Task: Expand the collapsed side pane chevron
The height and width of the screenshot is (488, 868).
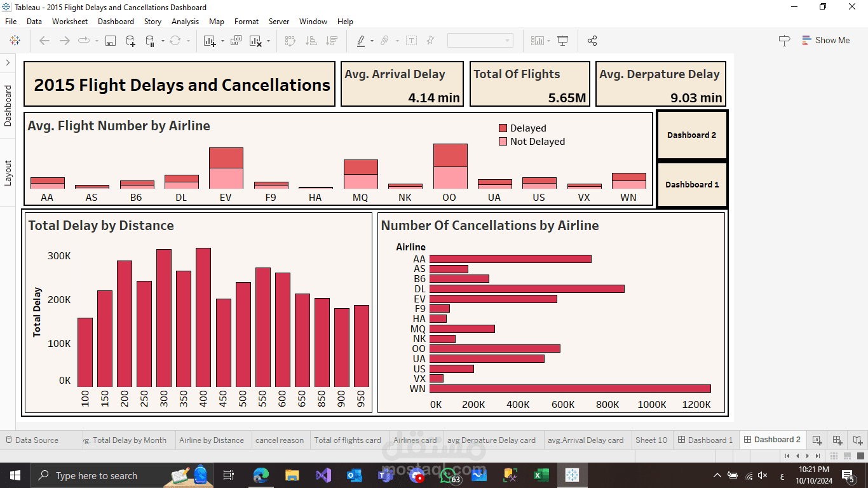Action: pyautogui.click(x=8, y=62)
